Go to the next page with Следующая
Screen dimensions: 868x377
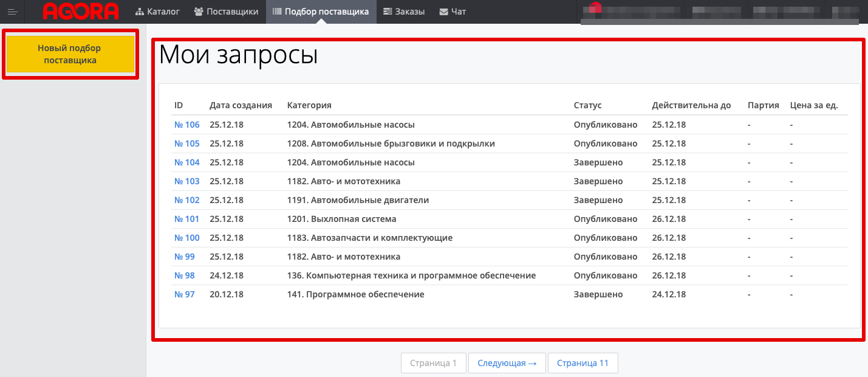coord(507,363)
